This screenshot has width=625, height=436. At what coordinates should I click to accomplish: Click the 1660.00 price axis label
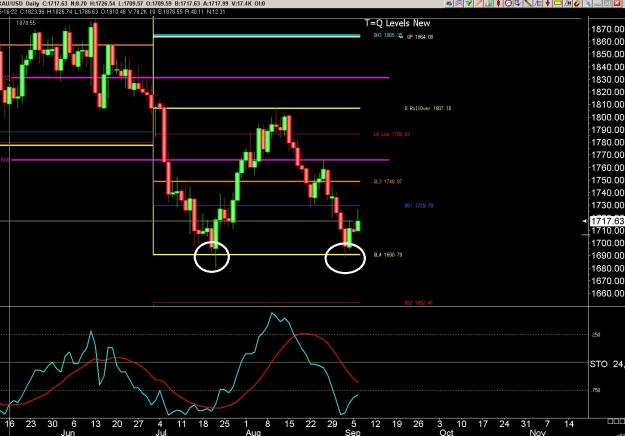tap(607, 293)
